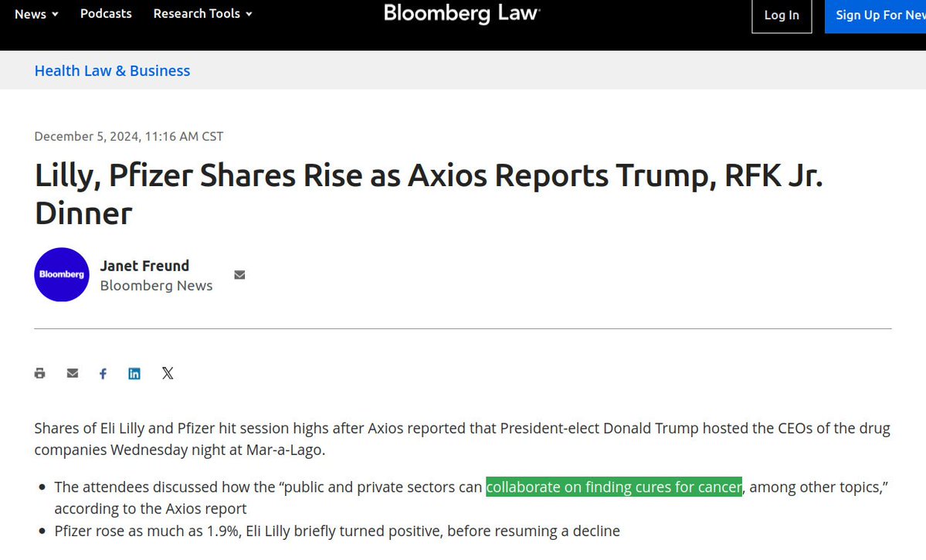Email author Janet Freund envelope icon
The width and height of the screenshot is (926, 560).
(239, 275)
